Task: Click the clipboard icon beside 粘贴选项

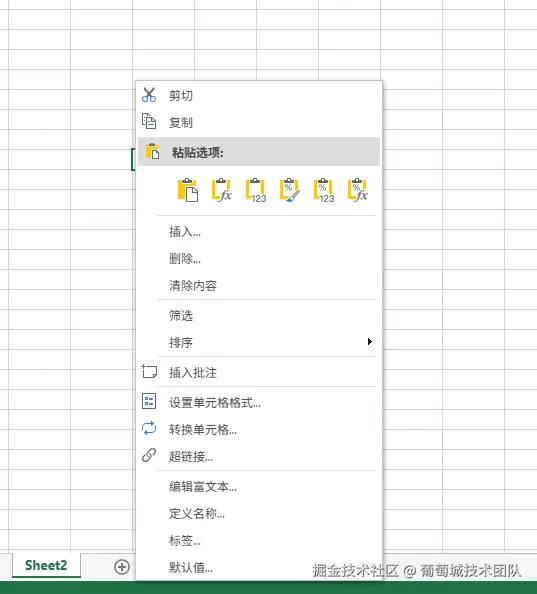Action: pos(152,151)
